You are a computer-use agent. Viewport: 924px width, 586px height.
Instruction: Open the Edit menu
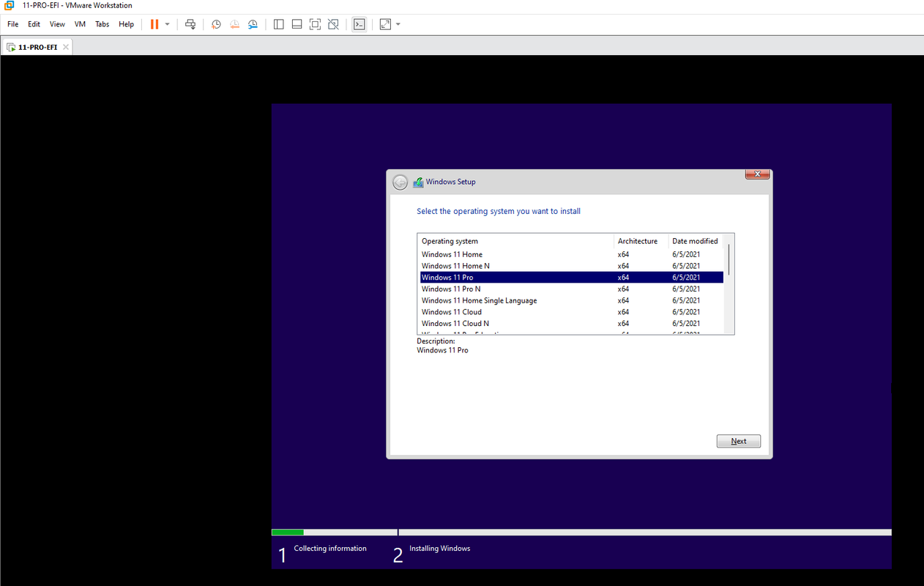tap(34, 24)
